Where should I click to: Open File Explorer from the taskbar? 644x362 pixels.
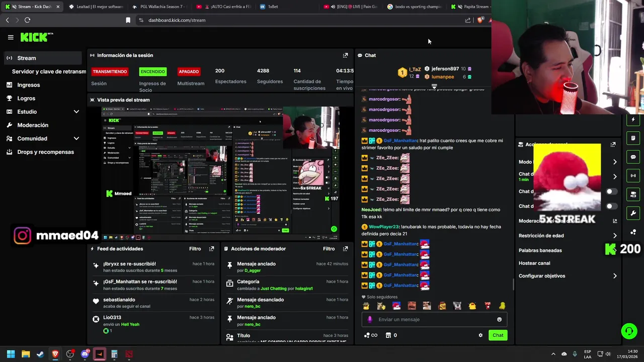pyautogui.click(x=26, y=354)
